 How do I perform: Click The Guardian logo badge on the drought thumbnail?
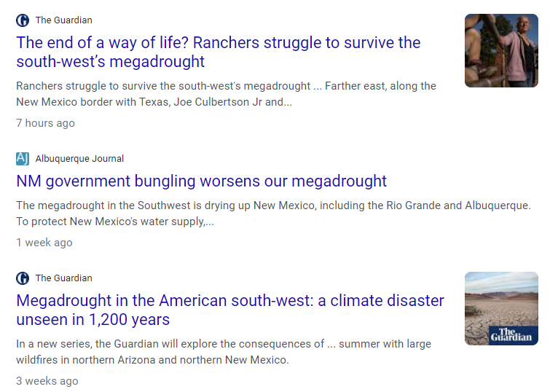[513, 334]
